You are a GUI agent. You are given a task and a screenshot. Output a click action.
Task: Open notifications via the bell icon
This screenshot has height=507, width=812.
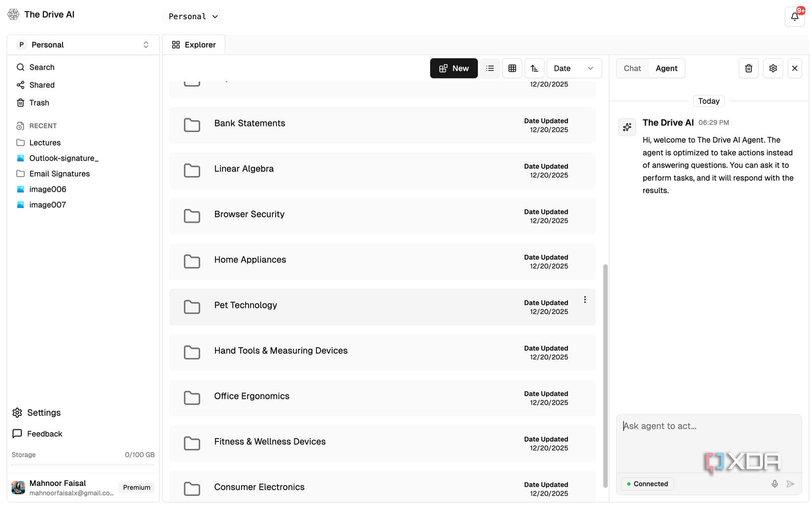click(794, 16)
